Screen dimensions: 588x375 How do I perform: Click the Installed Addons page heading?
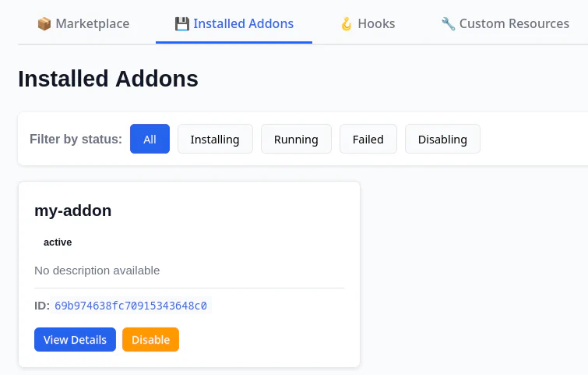click(x=108, y=79)
